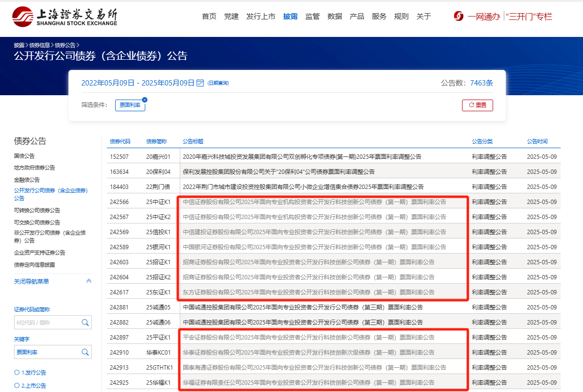Click the 一网通办 circular red logo icon

click(x=458, y=16)
